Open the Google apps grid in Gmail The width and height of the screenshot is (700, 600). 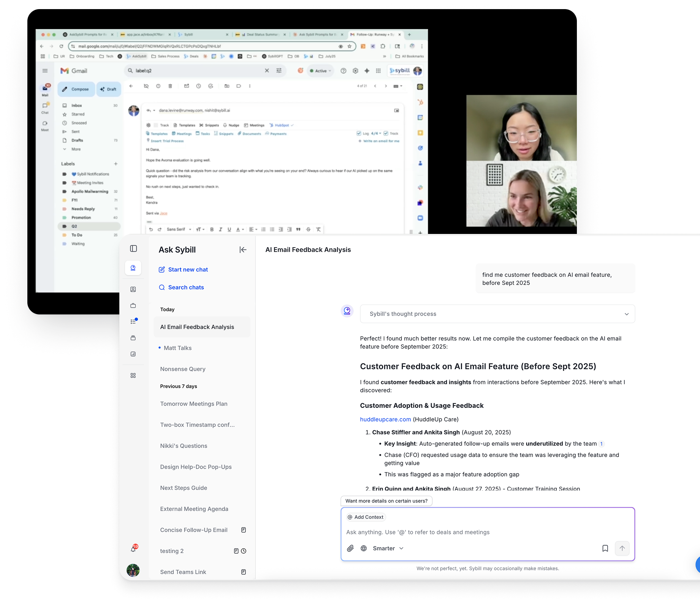pyautogui.click(x=378, y=71)
